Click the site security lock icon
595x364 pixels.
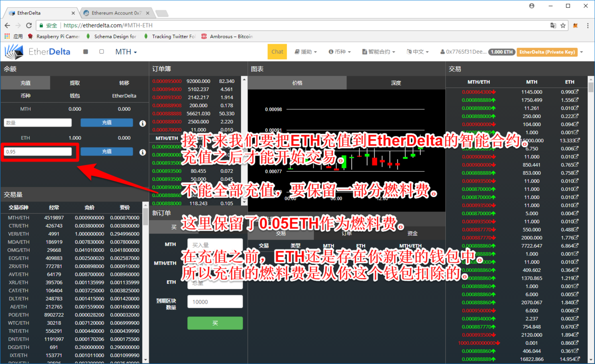(42, 25)
